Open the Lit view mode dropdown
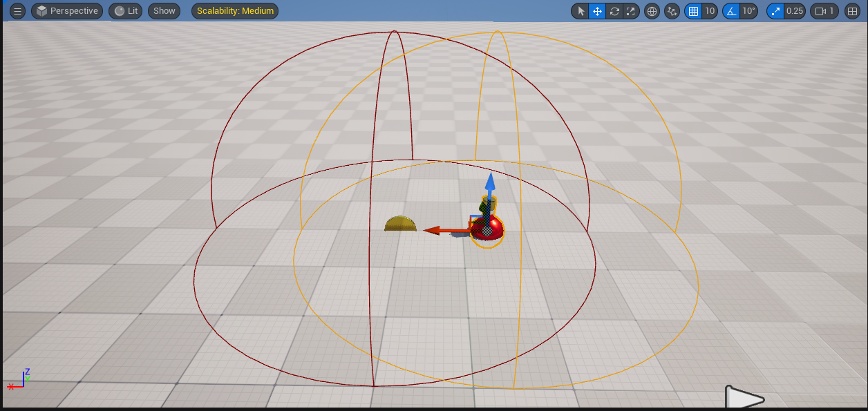The height and width of the screenshot is (411, 868). point(125,11)
